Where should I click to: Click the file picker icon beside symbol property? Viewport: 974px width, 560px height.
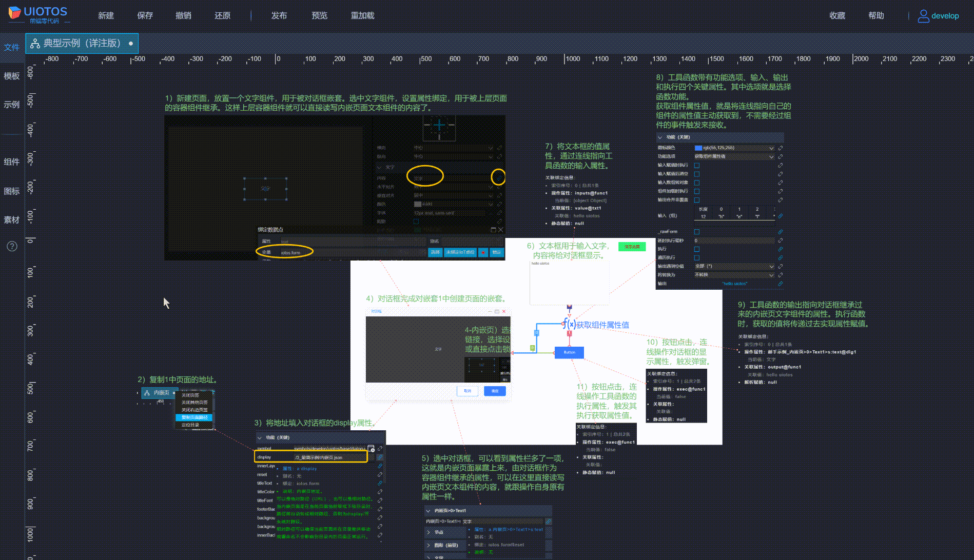371,448
